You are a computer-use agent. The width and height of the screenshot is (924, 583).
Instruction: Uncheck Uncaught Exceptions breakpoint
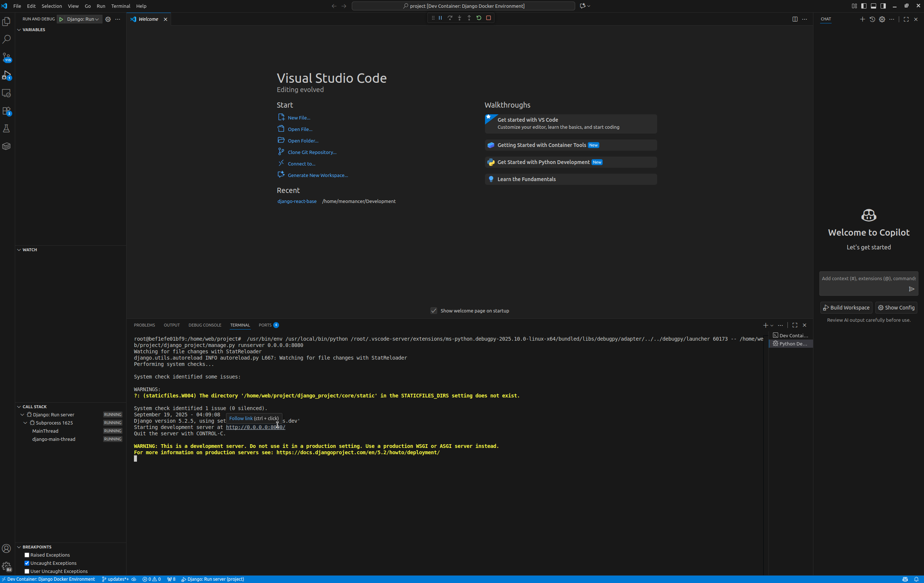click(27, 563)
